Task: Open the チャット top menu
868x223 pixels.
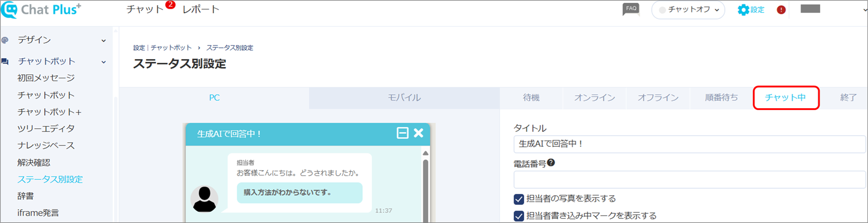Action: (x=145, y=10)
